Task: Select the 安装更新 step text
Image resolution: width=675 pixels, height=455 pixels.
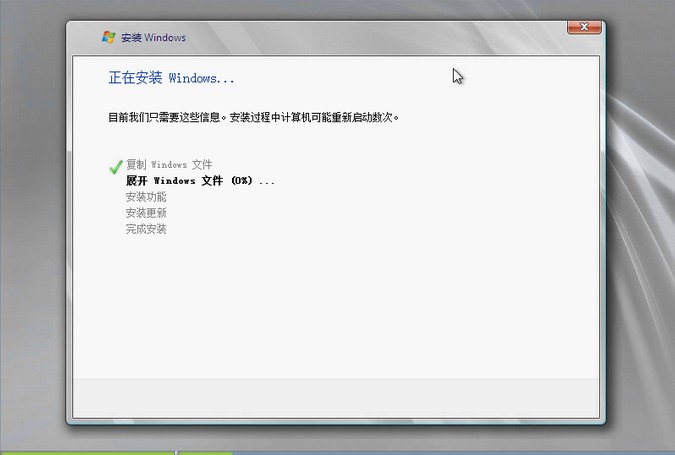Action: click(x=146, y=213)
